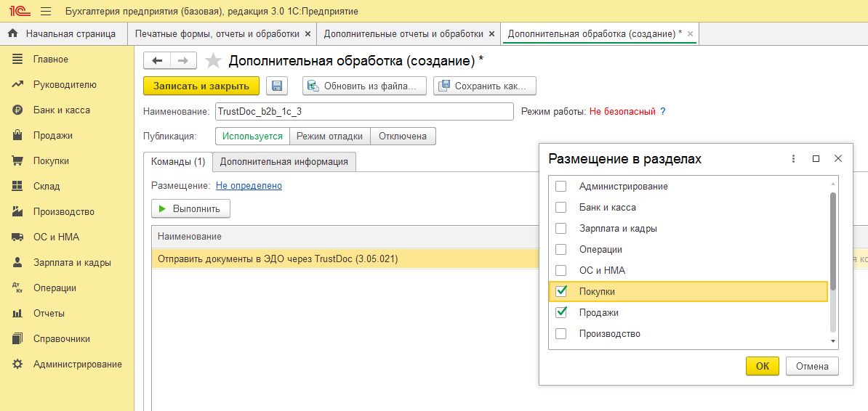The height and width of the screenshot is (411, 868).
Task: Check the Производство checkbox in dialog
Action: pyautogui.click(x=560, y=333)
